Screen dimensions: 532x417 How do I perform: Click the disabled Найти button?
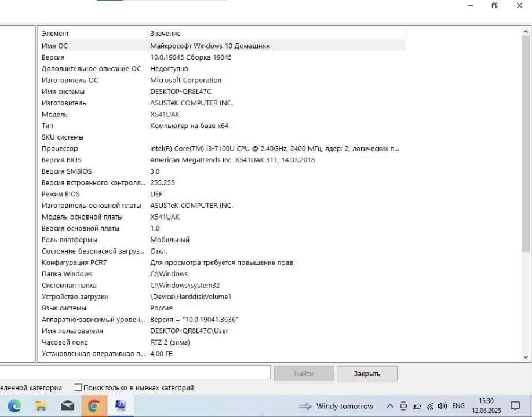304,374
